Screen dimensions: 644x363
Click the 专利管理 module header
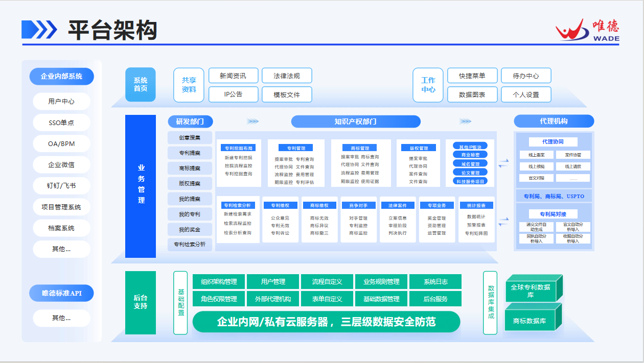point(296,148)
